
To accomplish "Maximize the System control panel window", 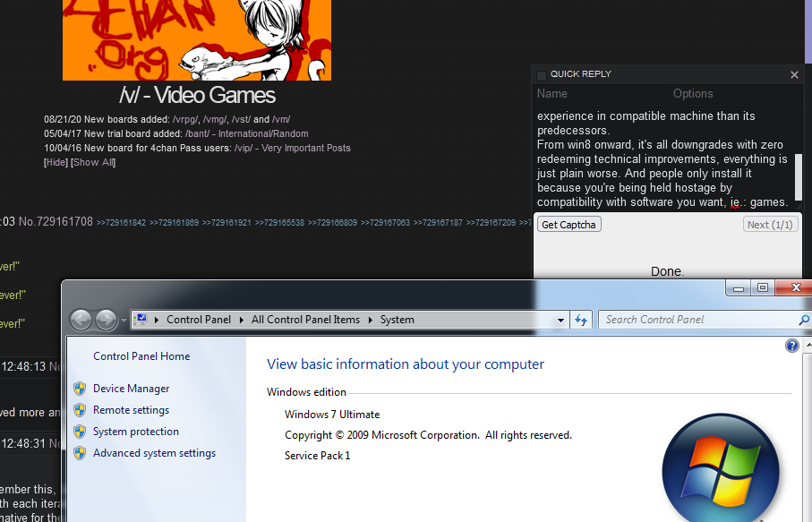I will (x=763, y=288).
